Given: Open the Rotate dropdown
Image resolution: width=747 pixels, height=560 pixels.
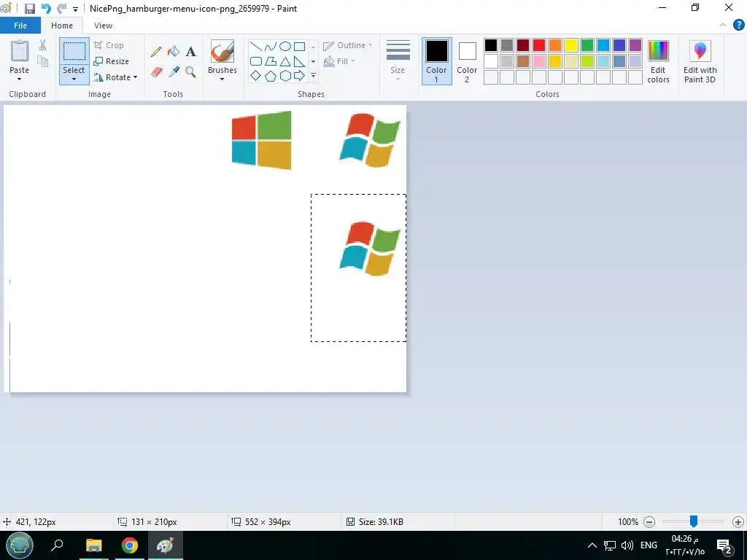Looking at the screenshot, I should click(x=116, y=77).
